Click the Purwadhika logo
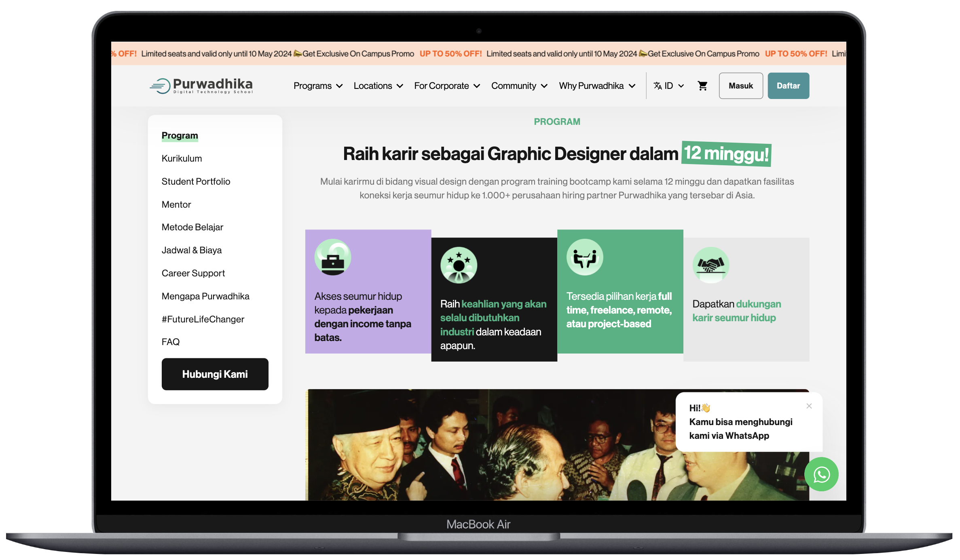 pos(201,86)
